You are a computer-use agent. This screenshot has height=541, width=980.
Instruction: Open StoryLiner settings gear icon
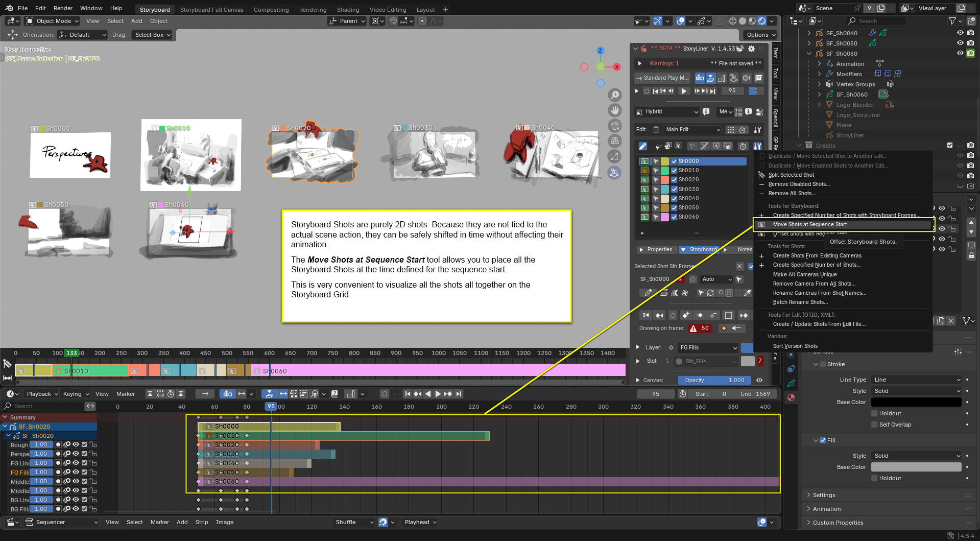coord(751,49)
